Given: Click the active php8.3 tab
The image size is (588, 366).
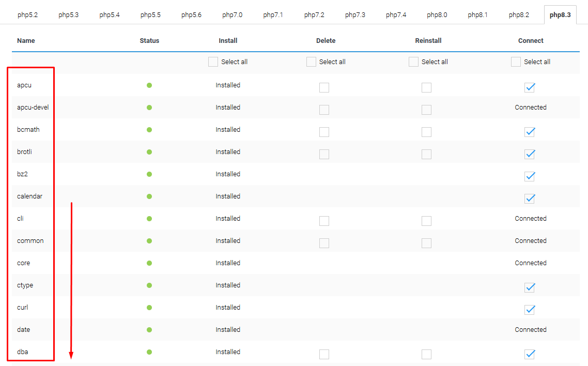Looking at the screenshot, I should pyautogui.click(x=560, y=14).
